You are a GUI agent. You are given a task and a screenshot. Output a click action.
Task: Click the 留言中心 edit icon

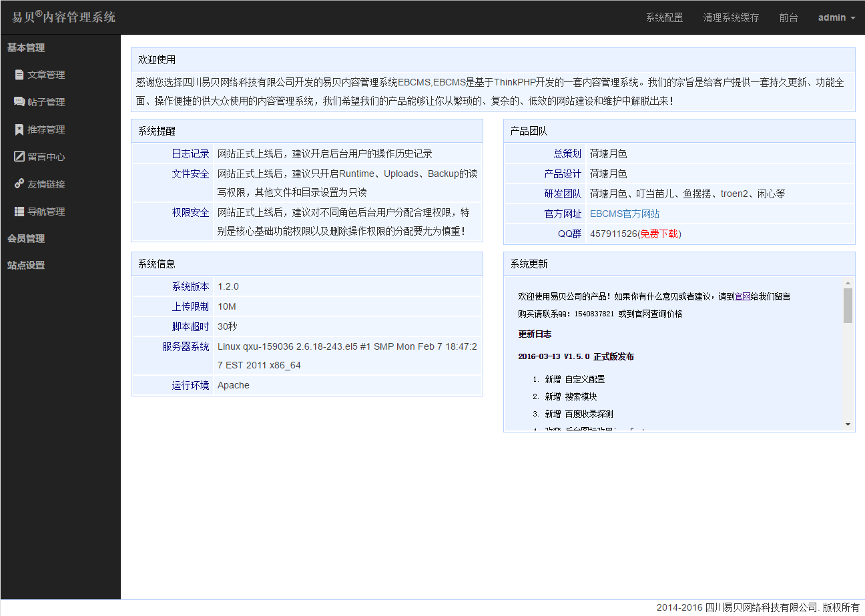19,157
